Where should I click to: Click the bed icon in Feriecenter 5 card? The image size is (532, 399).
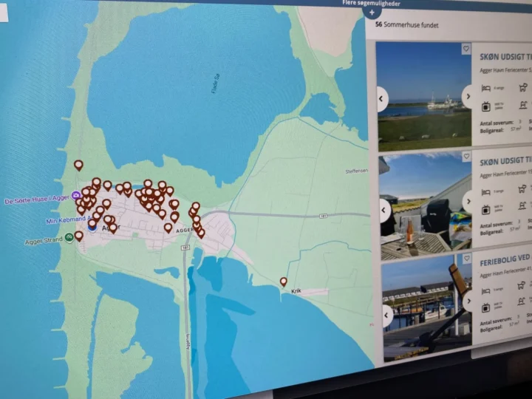point(486,88)
